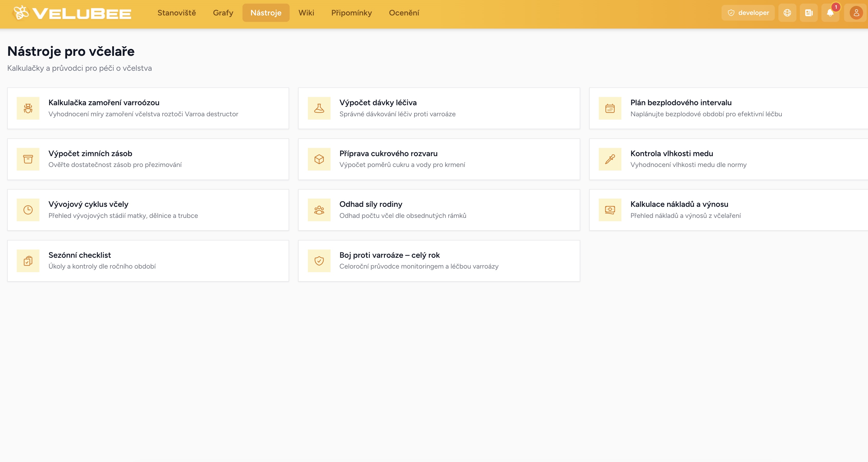Viewport: 868px width, 462px height.
Task: Click the dropper icon for honey moisture
Action: [x=610, y=159]
